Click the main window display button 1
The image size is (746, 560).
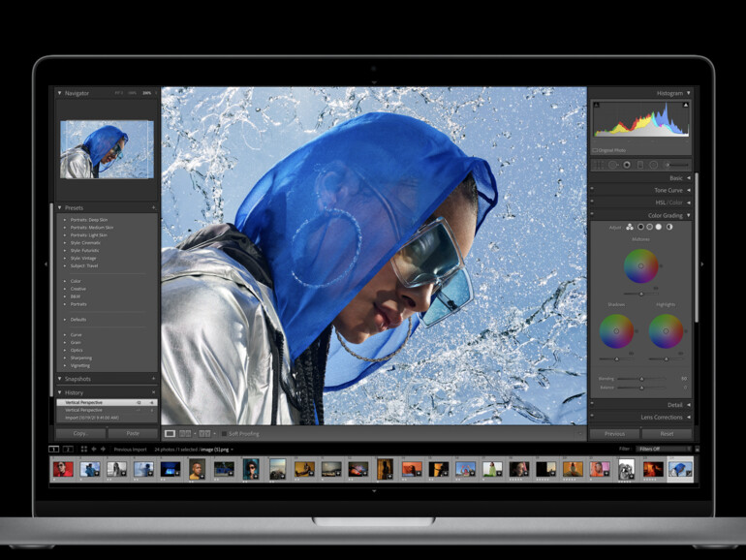[53, 449]
